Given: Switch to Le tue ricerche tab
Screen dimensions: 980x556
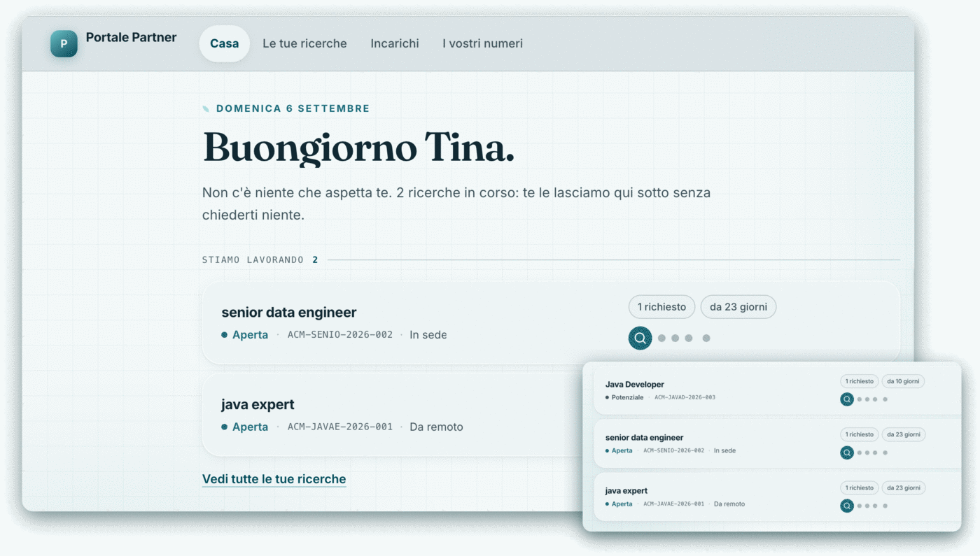Looking at the screenshot, I should coord(304,43).
